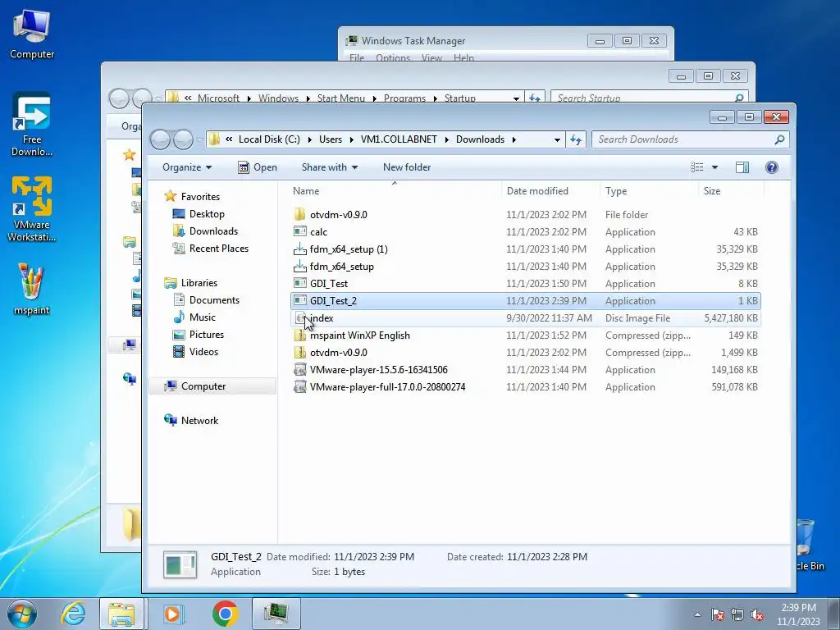
Task: Open the Share with dropdown
Action: pos(330,167)
